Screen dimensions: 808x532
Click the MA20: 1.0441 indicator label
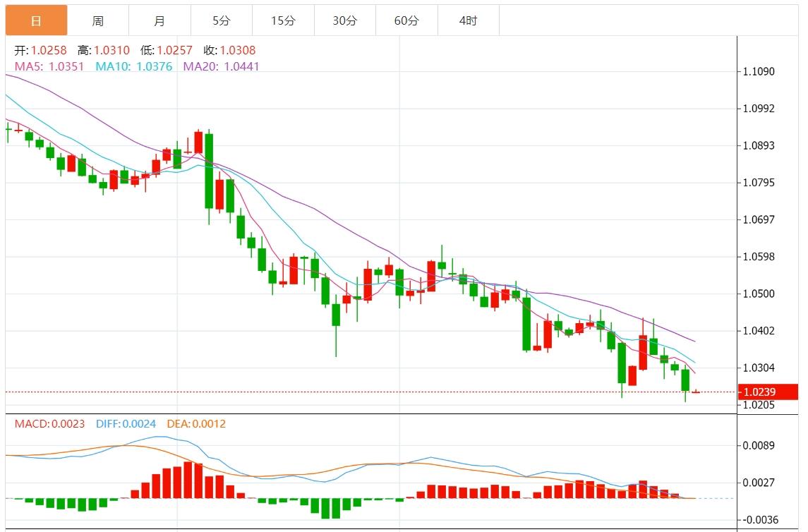pyautogui.click(x=222, y=66)
